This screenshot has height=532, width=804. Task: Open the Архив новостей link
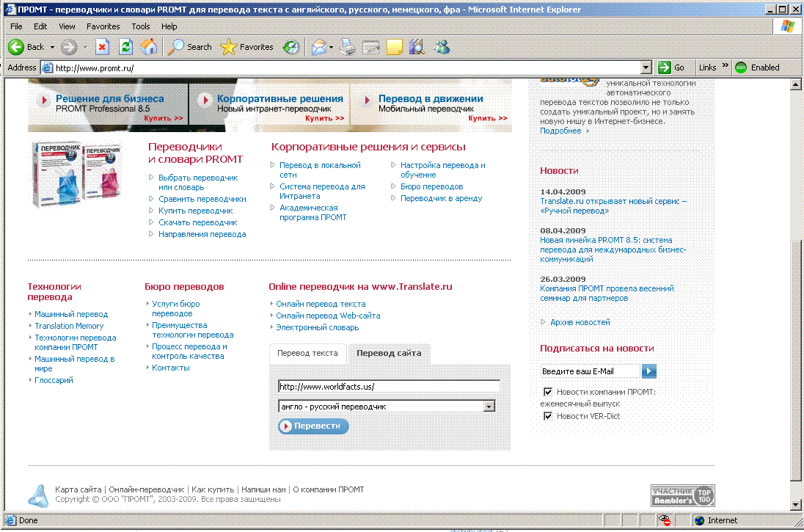[580, 322]
